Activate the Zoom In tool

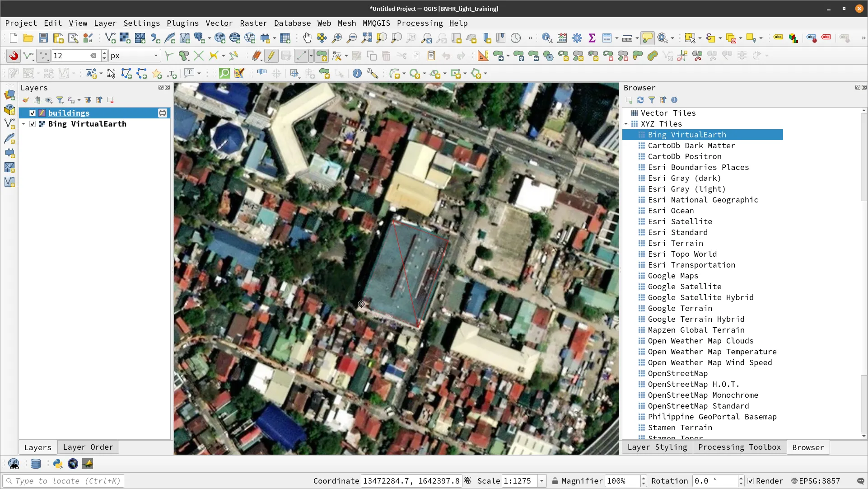click(x=336, y=38)
